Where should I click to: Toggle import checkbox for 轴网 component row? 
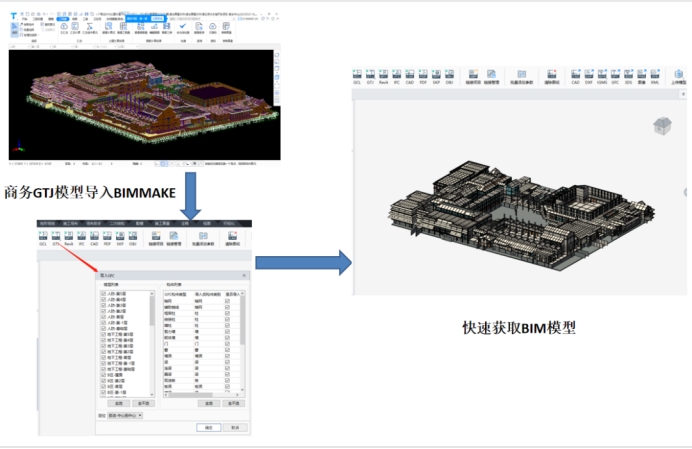point(227,301)
